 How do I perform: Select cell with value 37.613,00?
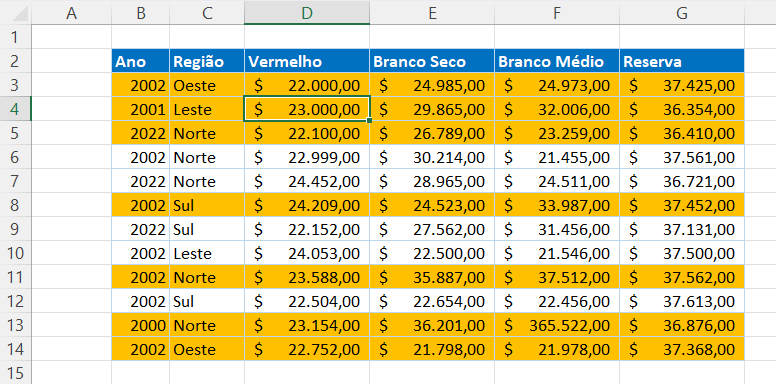[x=682, y=301]
